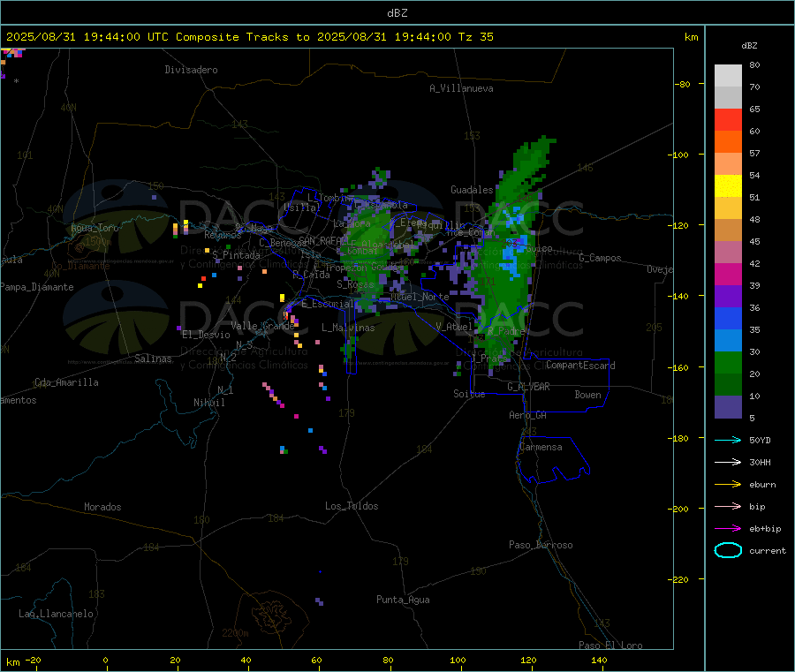Image resolution: width=795 pixels, height=672 pixels.
Task: Click the 'E_Escorial' map label
Action: [x=328, y=304]
